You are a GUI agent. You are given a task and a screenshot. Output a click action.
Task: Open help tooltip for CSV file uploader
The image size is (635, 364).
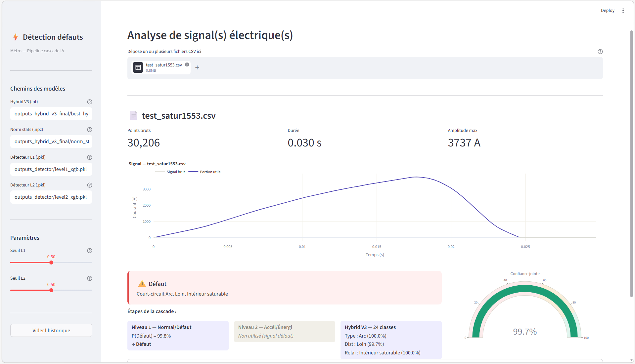[600, 52]
